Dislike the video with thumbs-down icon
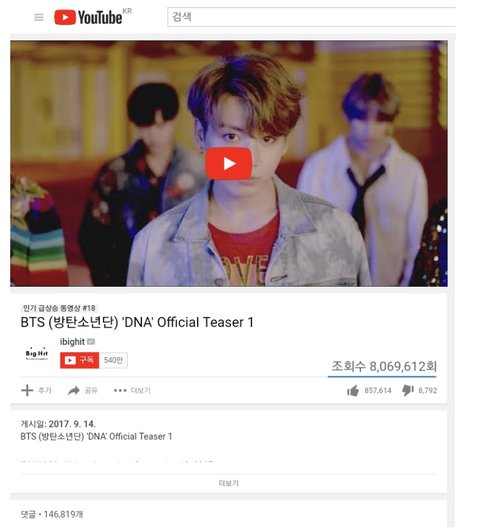This screenshot has height=530, width=480. point(408,390)
